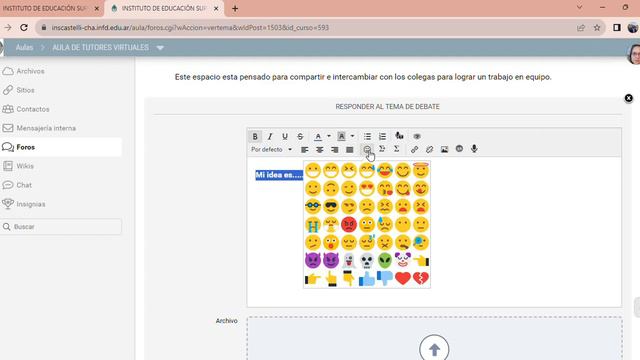Align text to the left

point(304,150)
